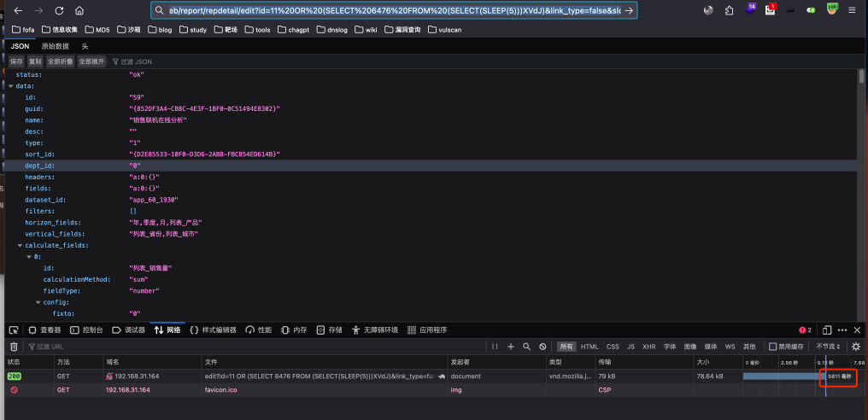Clear the network request list
The width and height of the screenshot is (868, 420).
point(14,347)
